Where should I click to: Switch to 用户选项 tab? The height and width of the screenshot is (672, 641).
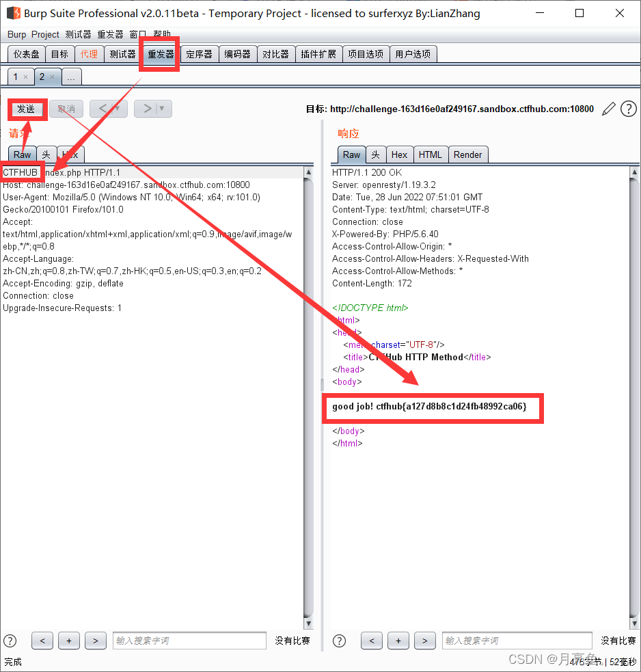[x=413, y=54]
